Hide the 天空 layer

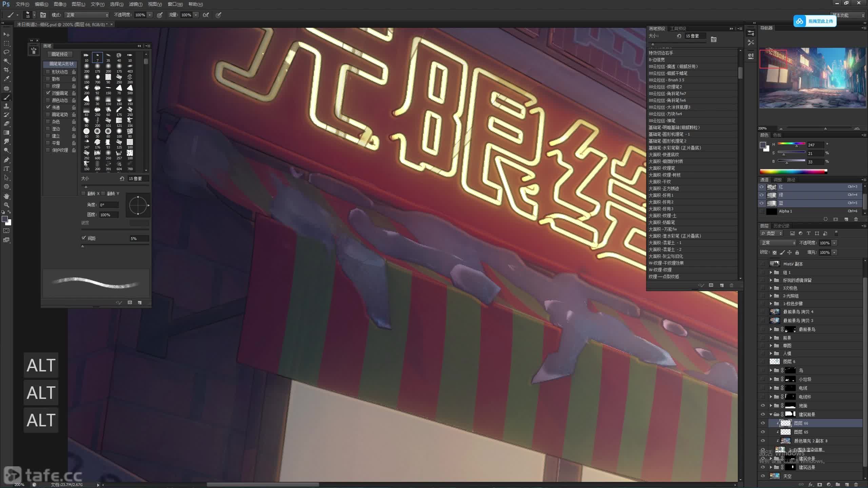(x=763, y=476)
